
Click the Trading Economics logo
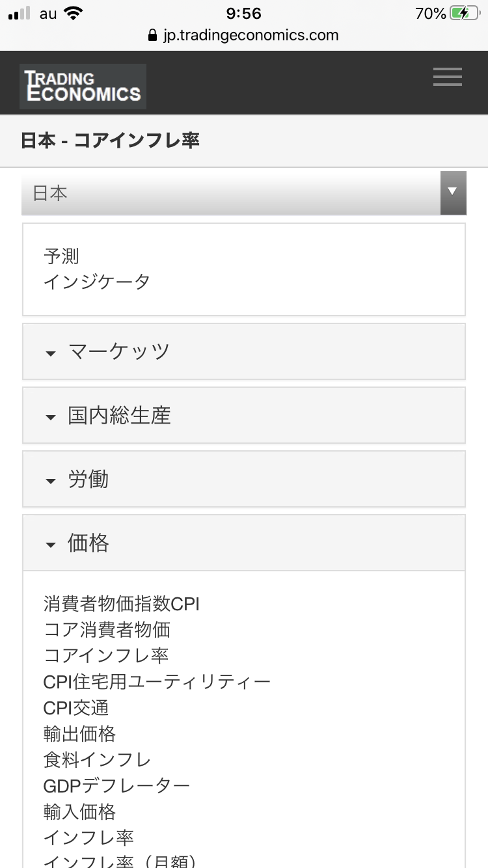point(83,87)
